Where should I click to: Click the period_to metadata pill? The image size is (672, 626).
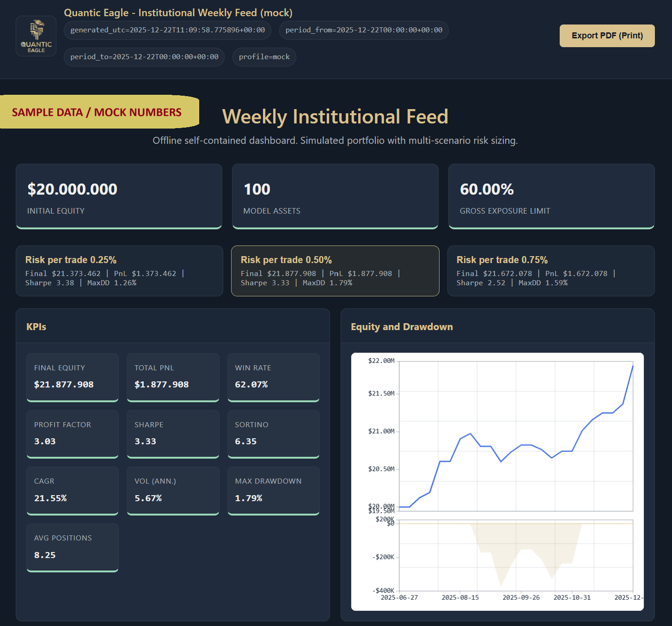144,57
